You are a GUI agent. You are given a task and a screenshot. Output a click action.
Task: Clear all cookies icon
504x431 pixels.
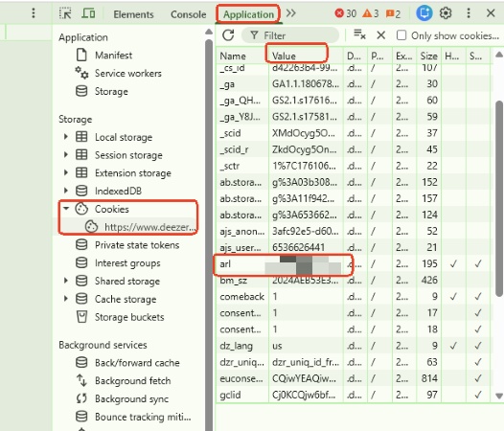point(359,34)
